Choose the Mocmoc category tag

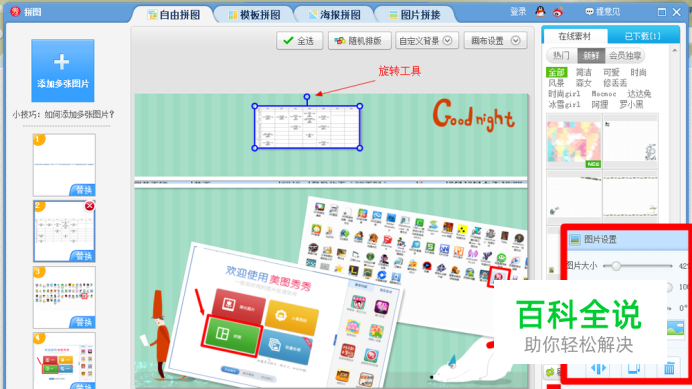[x=604, y=94]
